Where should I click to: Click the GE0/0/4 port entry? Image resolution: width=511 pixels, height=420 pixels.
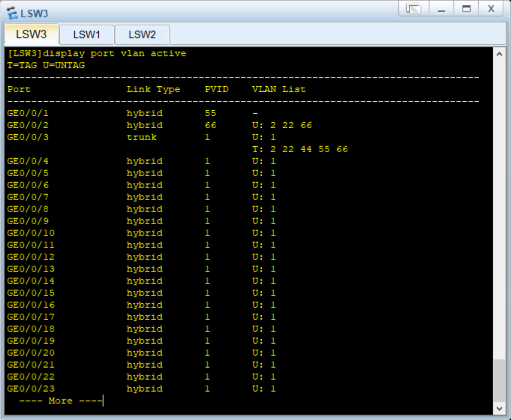[x=28, y=162]
